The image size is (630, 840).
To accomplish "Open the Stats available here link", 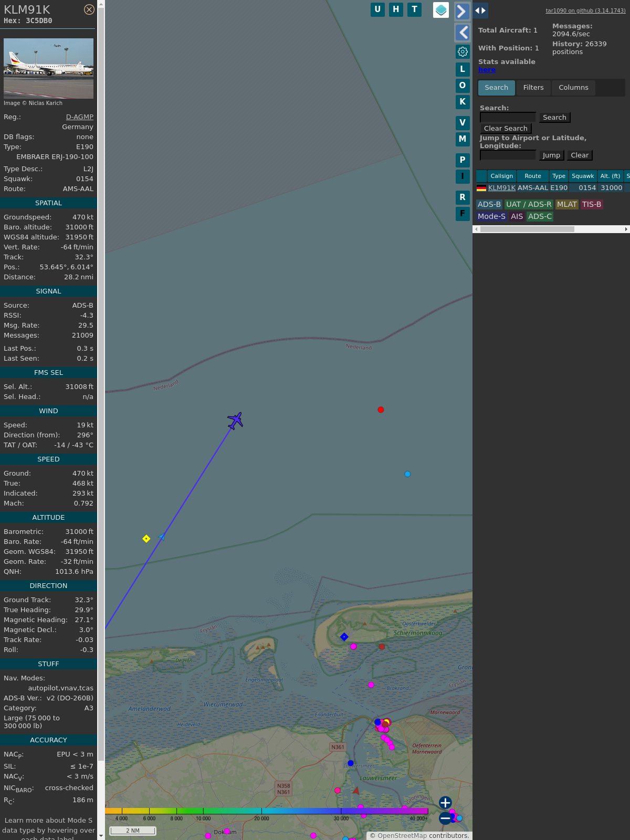I will (x=487, y=70).
